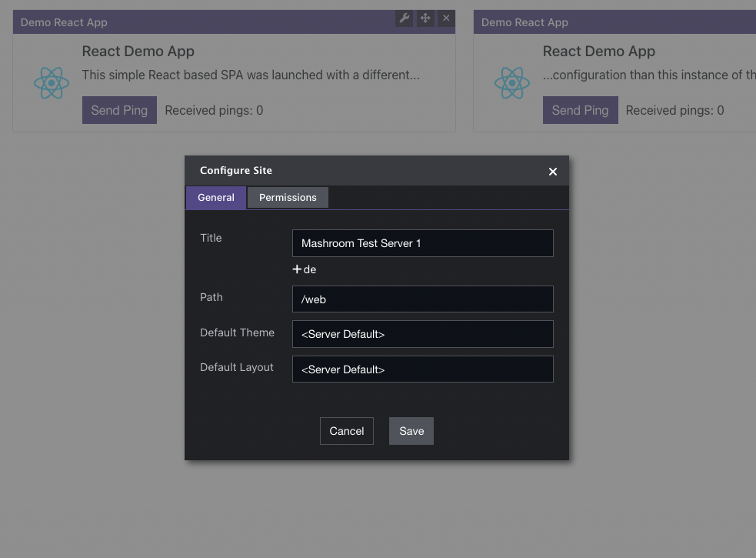The image size is (756, 558).
Task: Click the text 'This simple React based SPA…'
Action: (x=251, y=75)
